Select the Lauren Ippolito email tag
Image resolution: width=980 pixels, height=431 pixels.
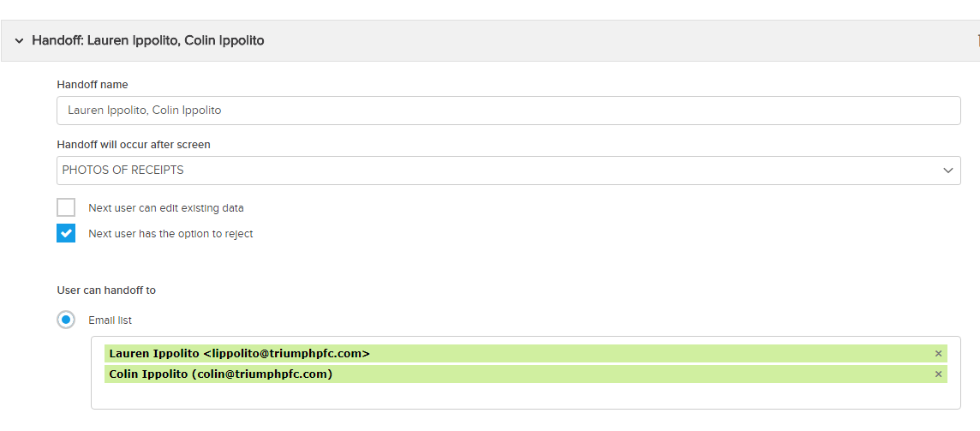pyautogui.click(x=240, y=354)
